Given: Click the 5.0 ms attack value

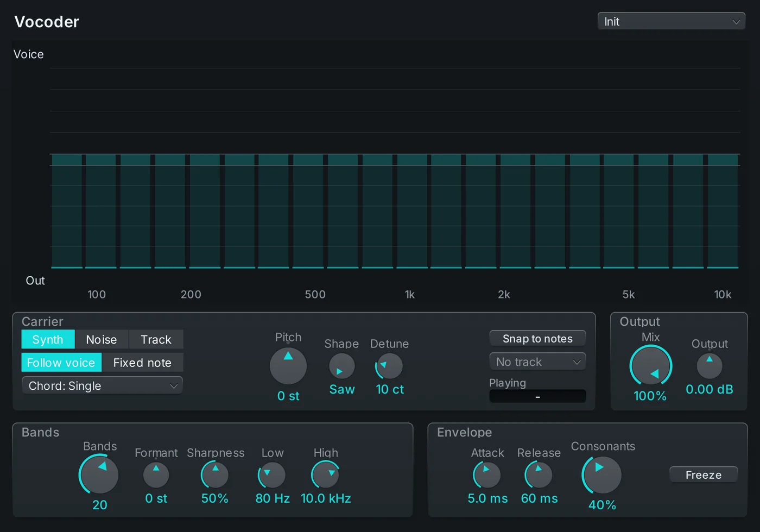Looking at the screenshot, I should click(x=487, y=498).
